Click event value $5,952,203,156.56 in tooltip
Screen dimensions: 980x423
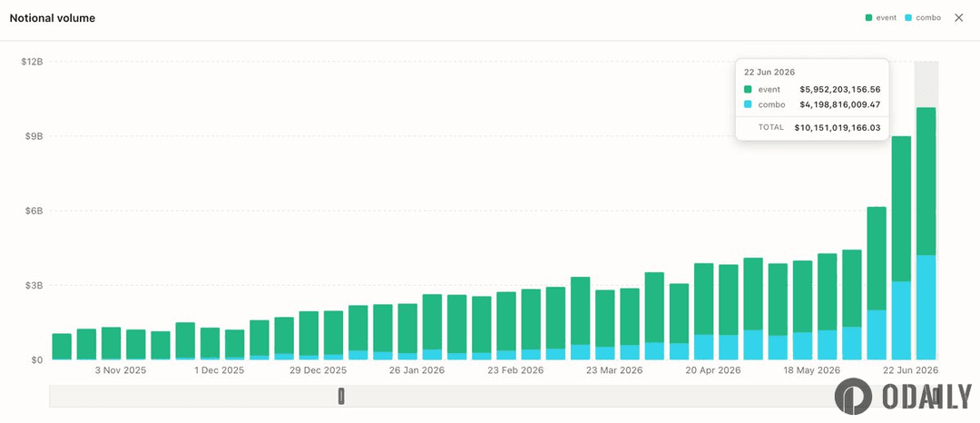click(840, 89)
